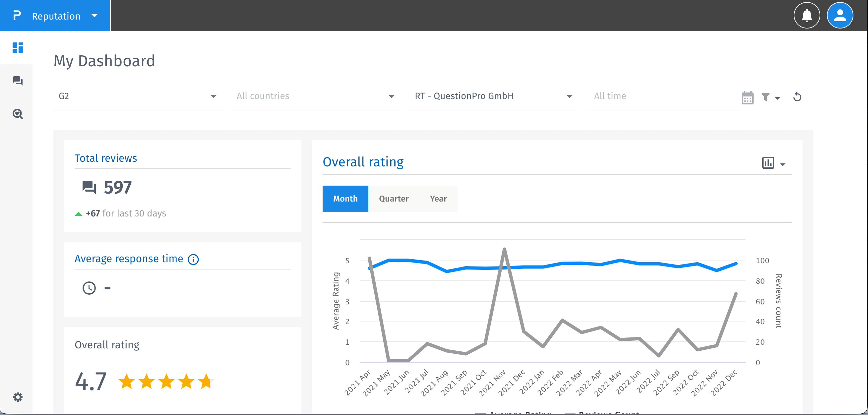This screenshot has height=415, width=868.
Task: Open the reviews chat icon in sidebar
Action: point(18,81)
